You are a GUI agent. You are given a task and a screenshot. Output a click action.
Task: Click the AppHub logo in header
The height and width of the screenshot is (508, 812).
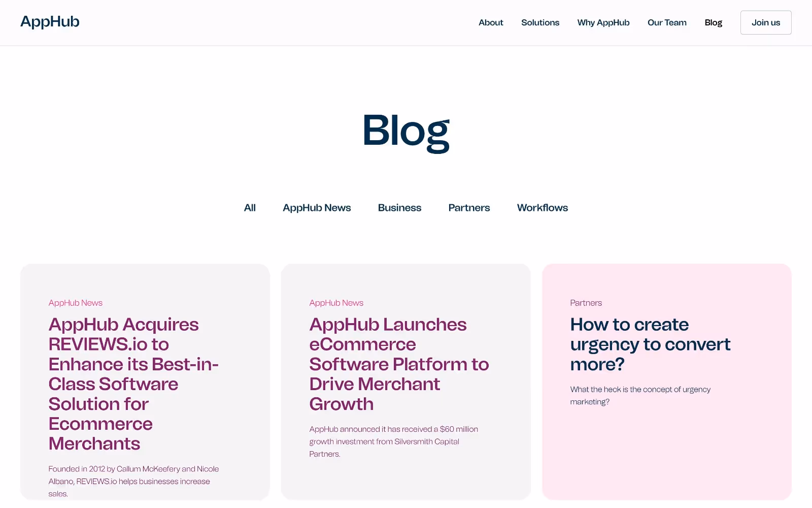[50, 22]
